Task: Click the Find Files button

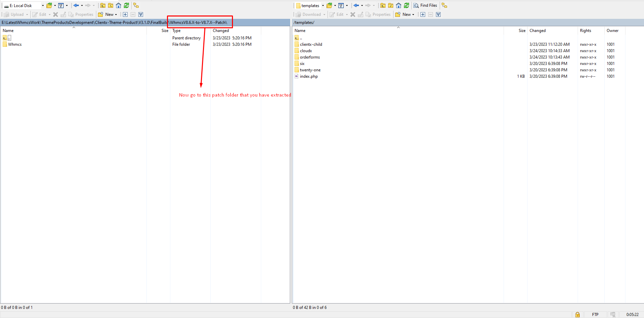Action: (425, 5)
